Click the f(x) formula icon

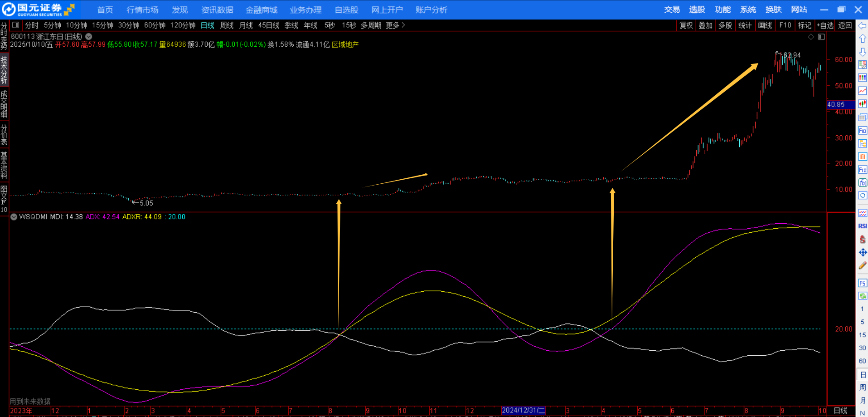(862, 182)
